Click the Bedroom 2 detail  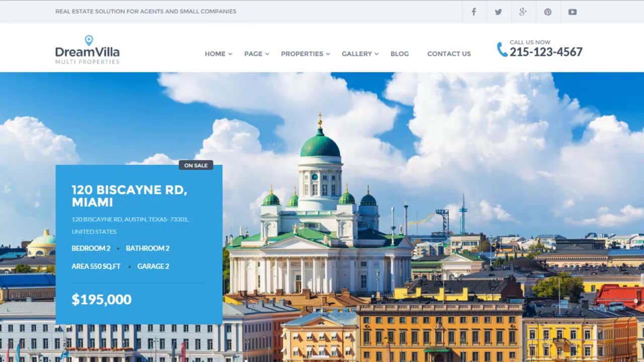91,248
